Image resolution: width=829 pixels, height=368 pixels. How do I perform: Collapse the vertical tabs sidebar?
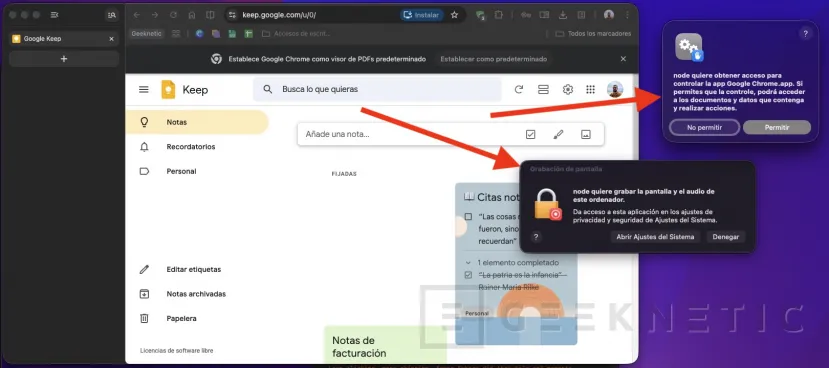coord(54,15)
